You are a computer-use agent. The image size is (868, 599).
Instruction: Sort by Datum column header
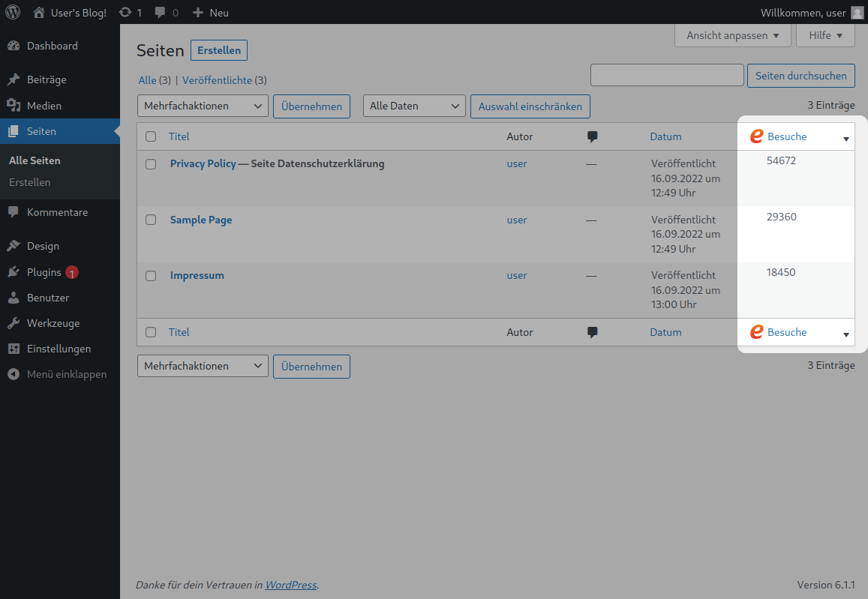point(665,136)
